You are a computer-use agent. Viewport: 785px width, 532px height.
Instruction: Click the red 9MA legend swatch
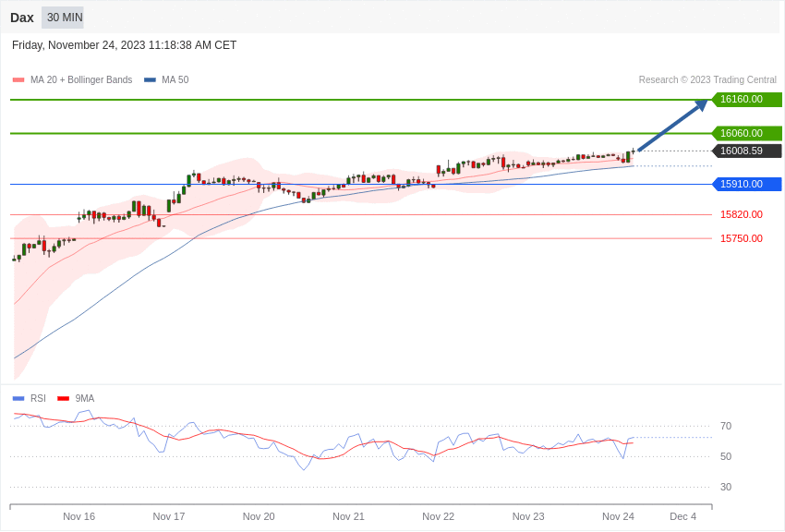pyautogui.click(x=63, y=398)
